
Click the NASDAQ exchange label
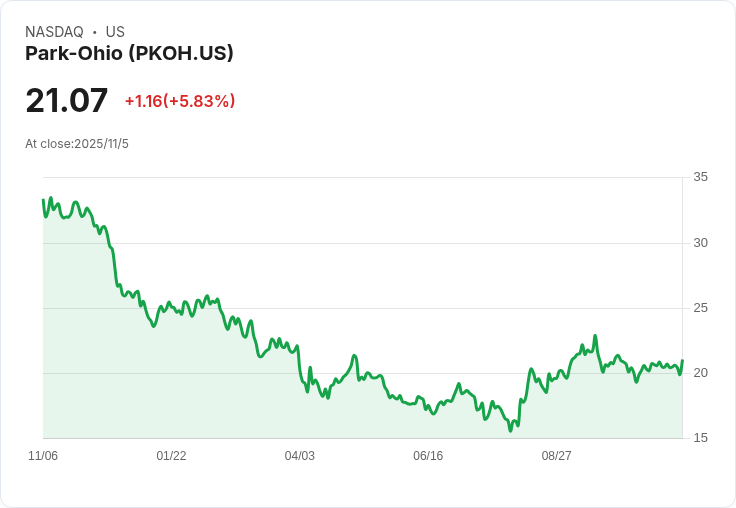click(x=54, y=32)
